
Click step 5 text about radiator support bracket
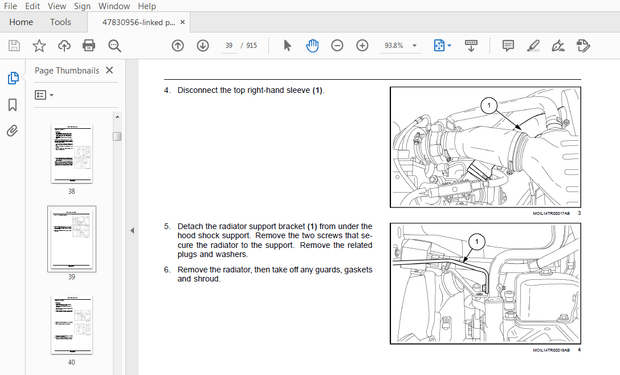[275, 240]
